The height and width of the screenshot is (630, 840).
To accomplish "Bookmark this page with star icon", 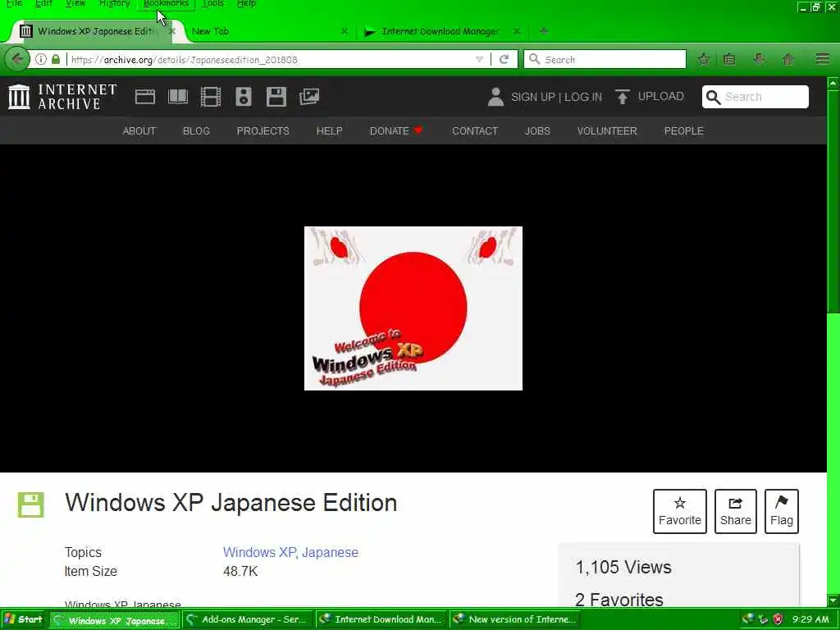I will point(704,59).
